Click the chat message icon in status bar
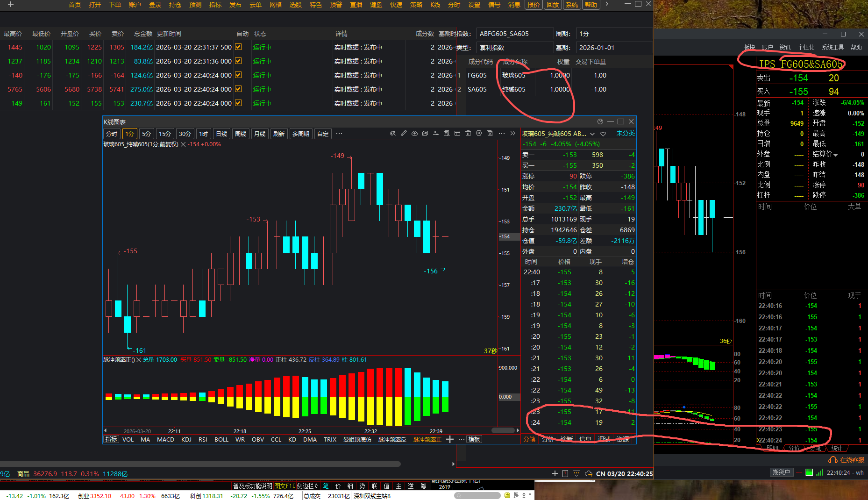The width and height of the screenshot is (868, 500). (576, 473)
